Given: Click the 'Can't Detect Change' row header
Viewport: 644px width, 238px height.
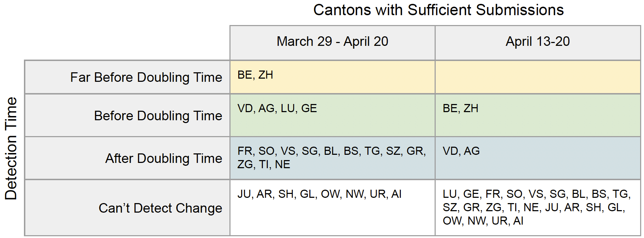Looking at the screenshot, I should [160, 208].
